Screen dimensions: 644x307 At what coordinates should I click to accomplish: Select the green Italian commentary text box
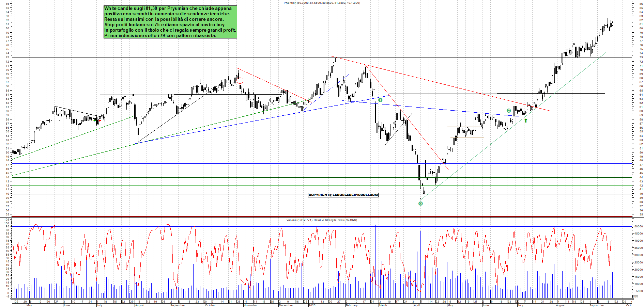[x=170, y=22]
